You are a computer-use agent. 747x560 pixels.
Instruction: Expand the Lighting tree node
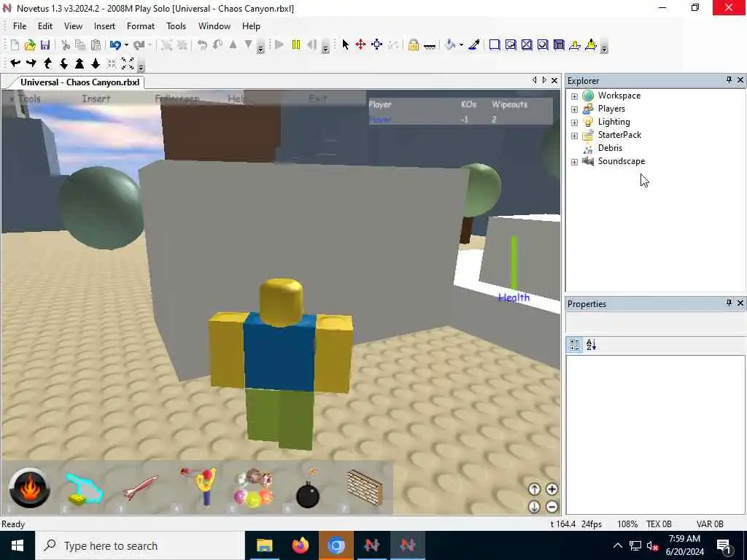click(575, 122)
